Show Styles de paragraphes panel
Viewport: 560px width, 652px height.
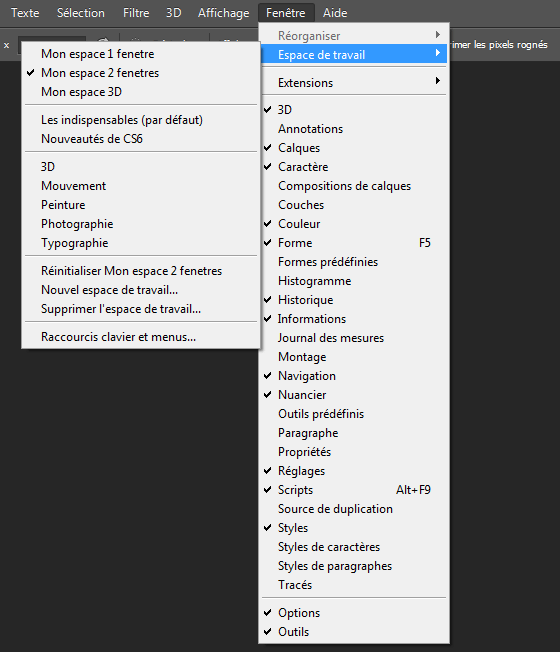354,566
